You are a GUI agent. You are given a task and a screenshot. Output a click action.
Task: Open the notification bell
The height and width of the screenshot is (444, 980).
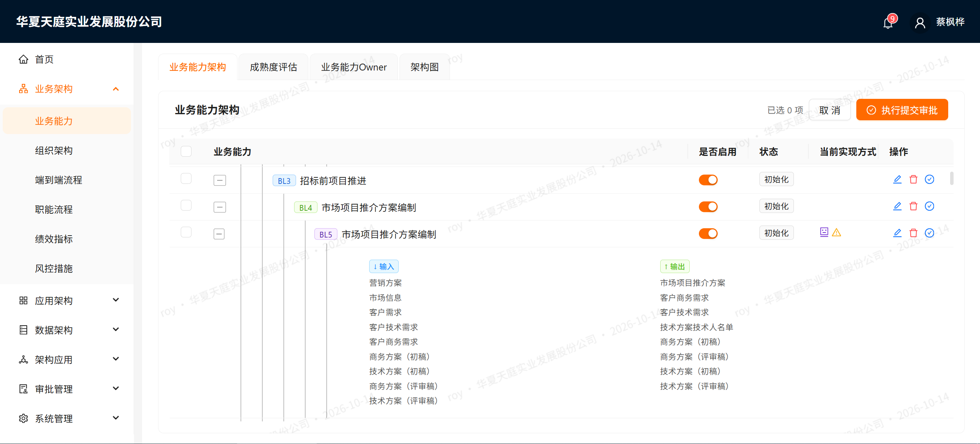[x=888, y=23]
